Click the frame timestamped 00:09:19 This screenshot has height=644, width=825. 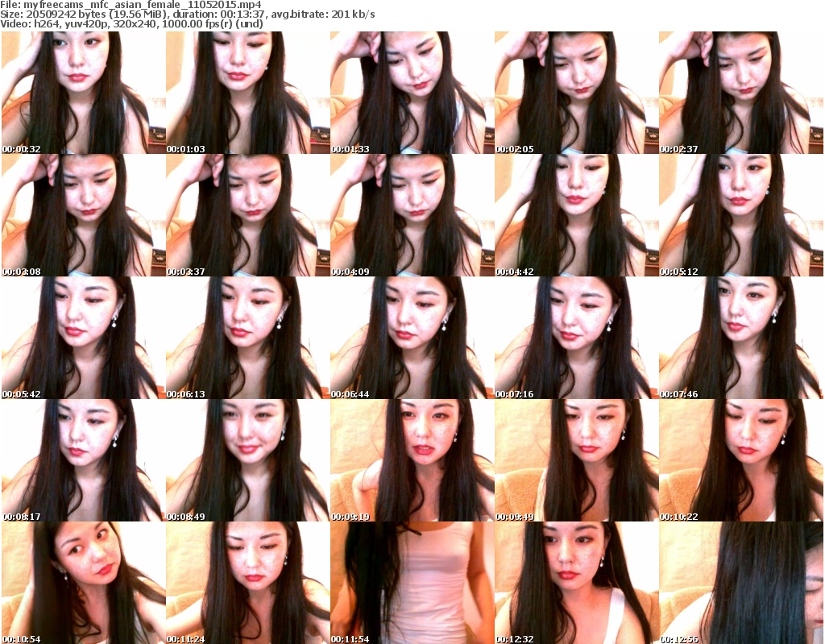pos(411,460)
